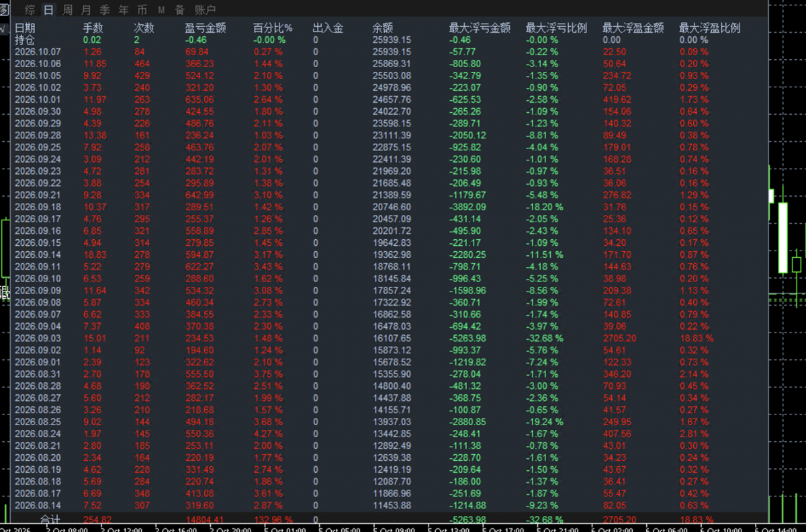Click the trade count 464 cell

tap(142, 63)
